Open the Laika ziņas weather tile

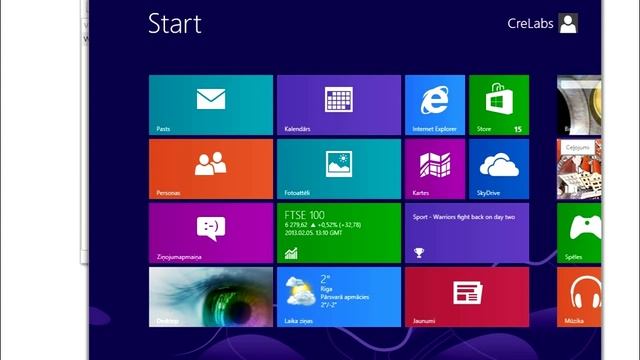coord(339,297)
